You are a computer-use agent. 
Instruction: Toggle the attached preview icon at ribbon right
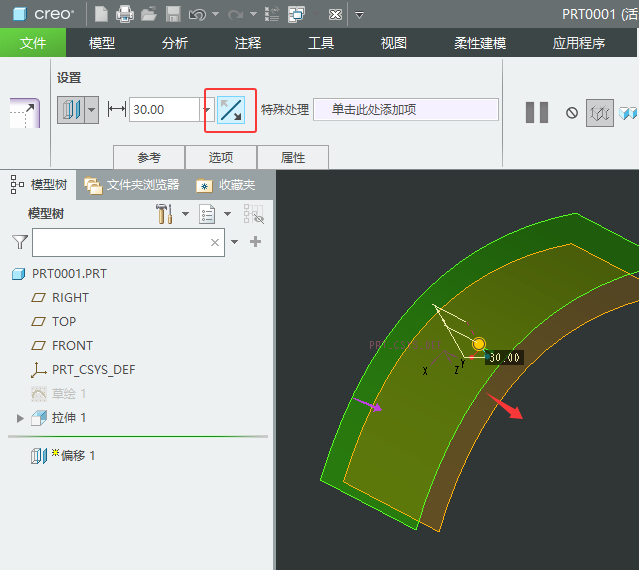click(x=628, y=113)
